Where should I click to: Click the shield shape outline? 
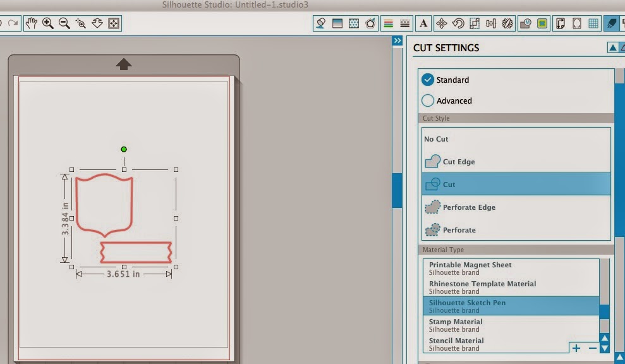coord(104,205)
